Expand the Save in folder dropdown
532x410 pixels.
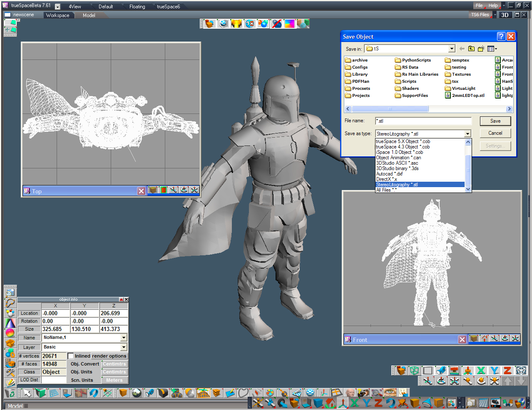[452, 49]
